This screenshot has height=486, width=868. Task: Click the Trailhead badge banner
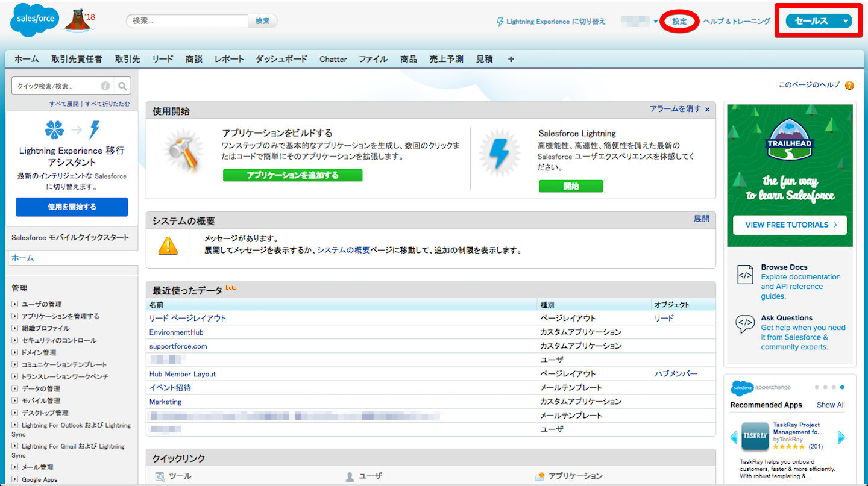click(790, 141)
